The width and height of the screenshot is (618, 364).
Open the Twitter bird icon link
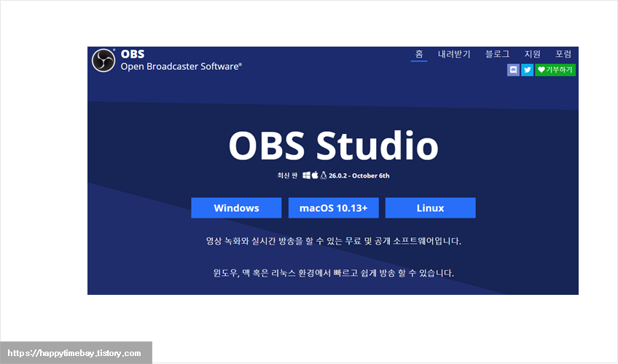click(x=528, y=70)
